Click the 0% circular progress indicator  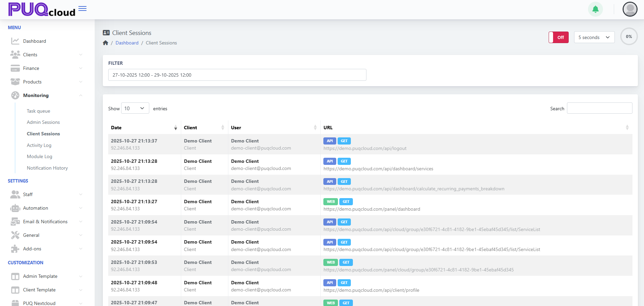[629, 36]
